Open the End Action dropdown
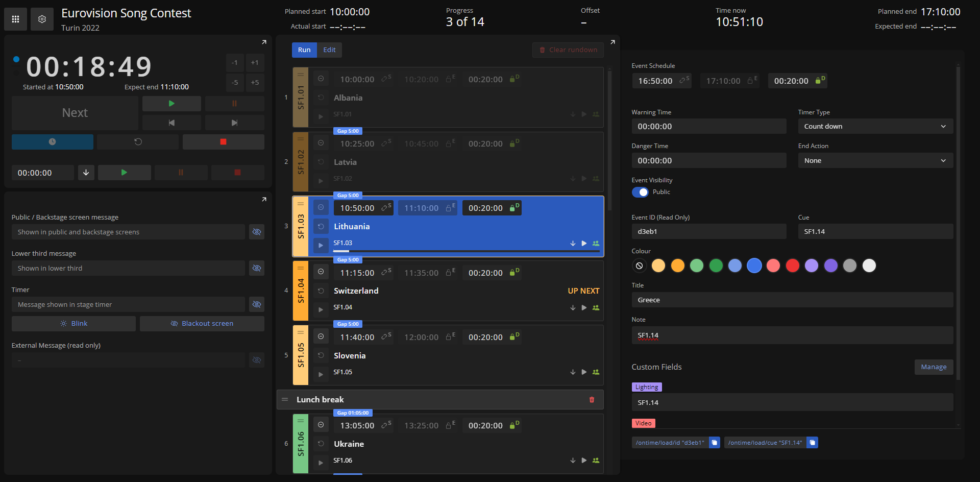This screenshot has width=980, height=482. click(875, 160)
